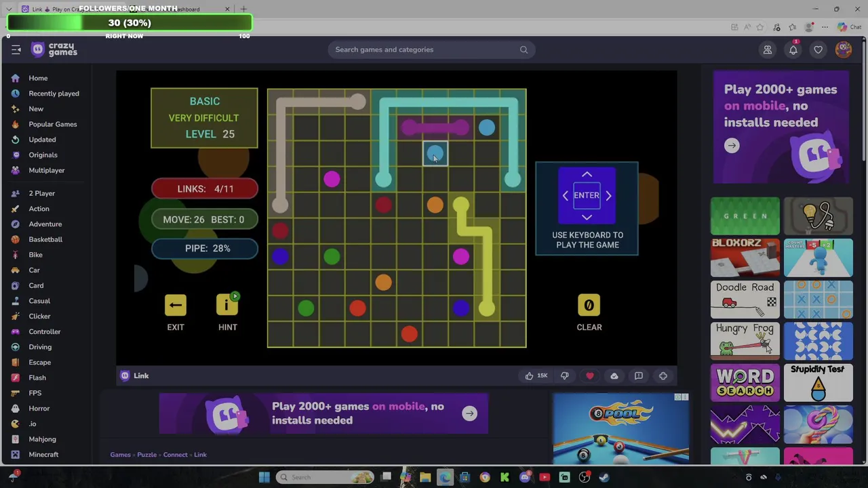Open the Basketball category
This screenshot has width=868, height=488.
[x=45, y=239]
